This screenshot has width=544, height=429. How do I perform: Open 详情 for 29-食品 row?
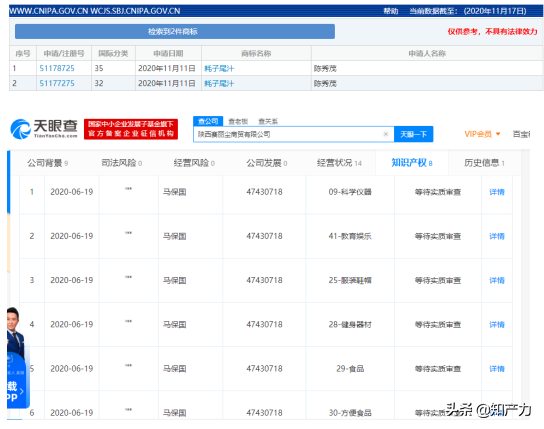(496, 369)
